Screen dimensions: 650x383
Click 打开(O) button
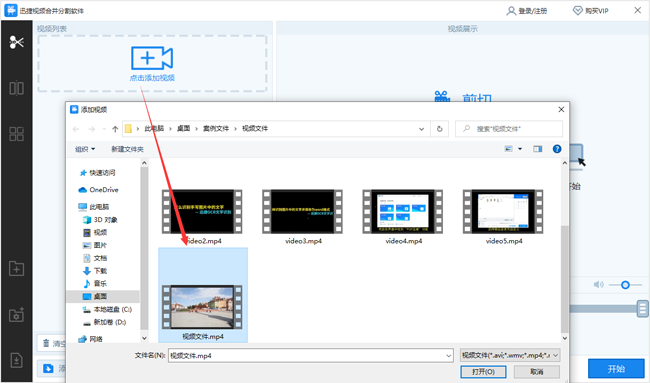tap(483, 372)
